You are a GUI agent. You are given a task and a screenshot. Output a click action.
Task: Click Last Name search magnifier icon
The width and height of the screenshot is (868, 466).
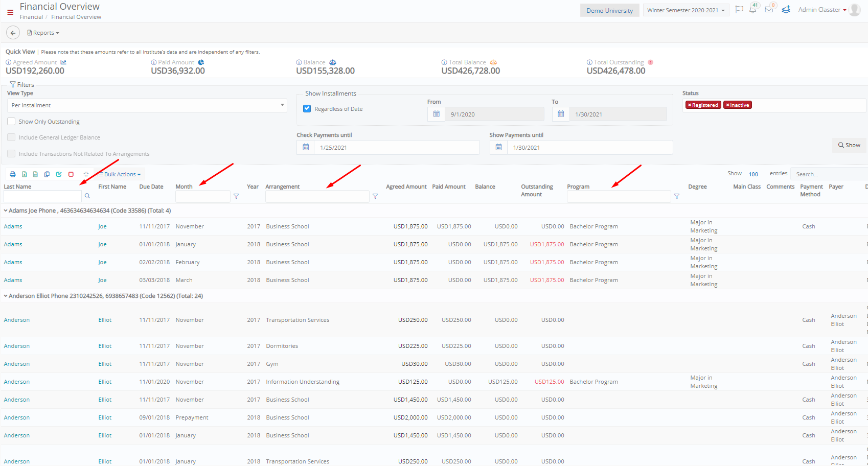pos(87,196)
